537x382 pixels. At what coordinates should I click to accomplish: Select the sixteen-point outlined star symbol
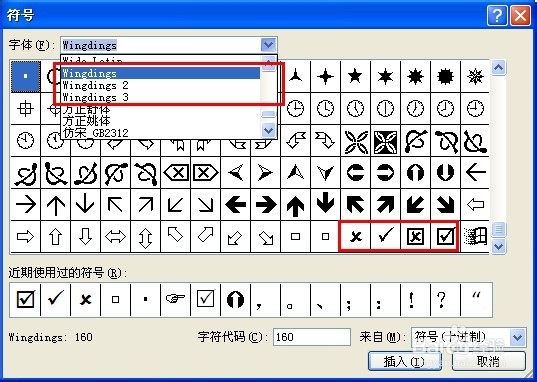tap(475, 76)
